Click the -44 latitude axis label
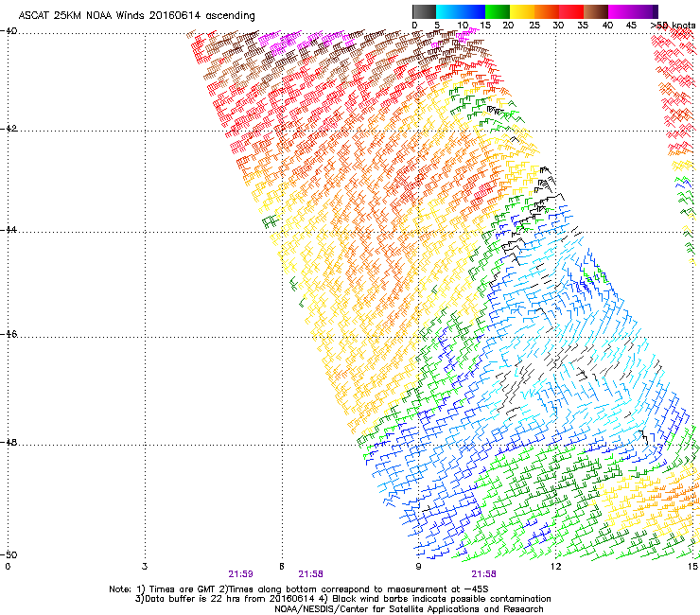 (x=9, y=230)
